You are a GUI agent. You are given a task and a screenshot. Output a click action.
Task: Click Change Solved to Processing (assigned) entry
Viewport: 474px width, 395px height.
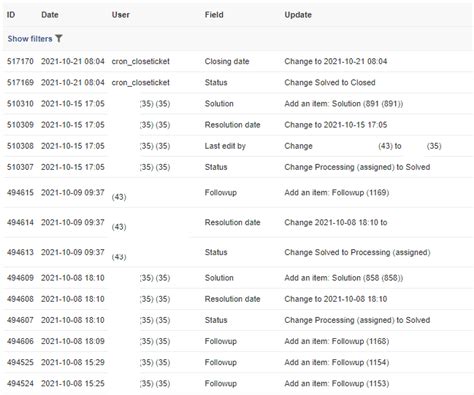pyautogui.click(x=357, y=252)
